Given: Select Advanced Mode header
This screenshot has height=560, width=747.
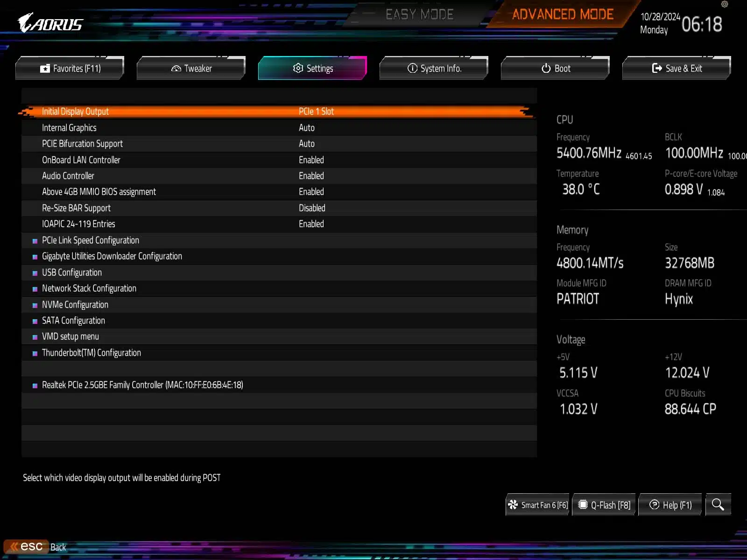Looking at the screenshot, I should pos(563,14).
